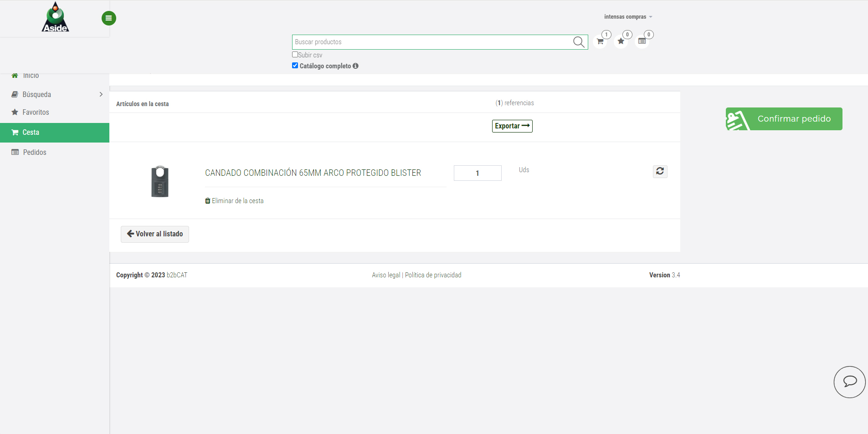Image resolution: width=868 pixels, height=434 pixels.
Task: Open the orders list icon in header
Action: pos(642,41)
